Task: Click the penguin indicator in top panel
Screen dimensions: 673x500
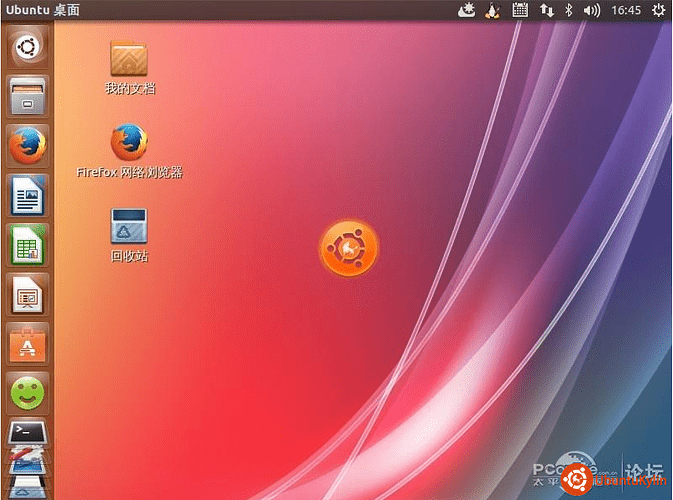Action: coord(492,11)
